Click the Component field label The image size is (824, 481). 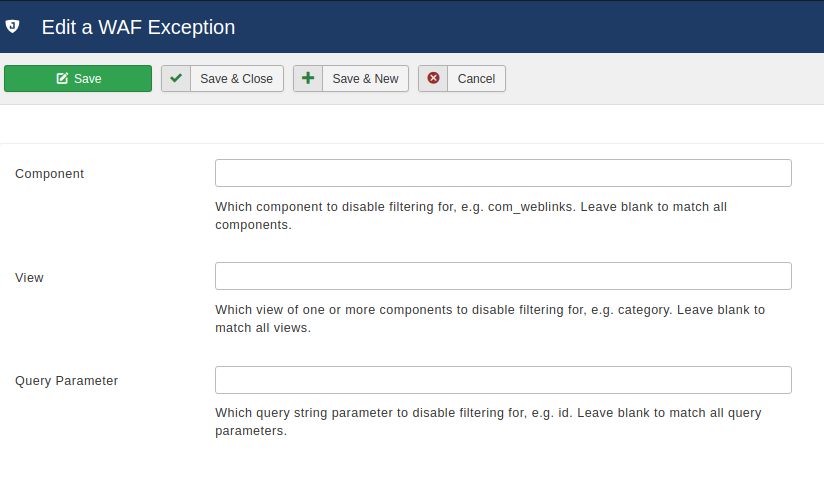[50, 174]
